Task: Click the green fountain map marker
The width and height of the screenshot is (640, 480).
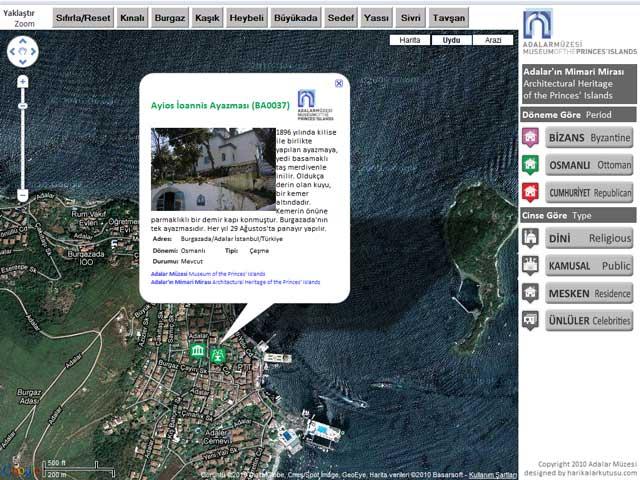Action: coord(218,353)
